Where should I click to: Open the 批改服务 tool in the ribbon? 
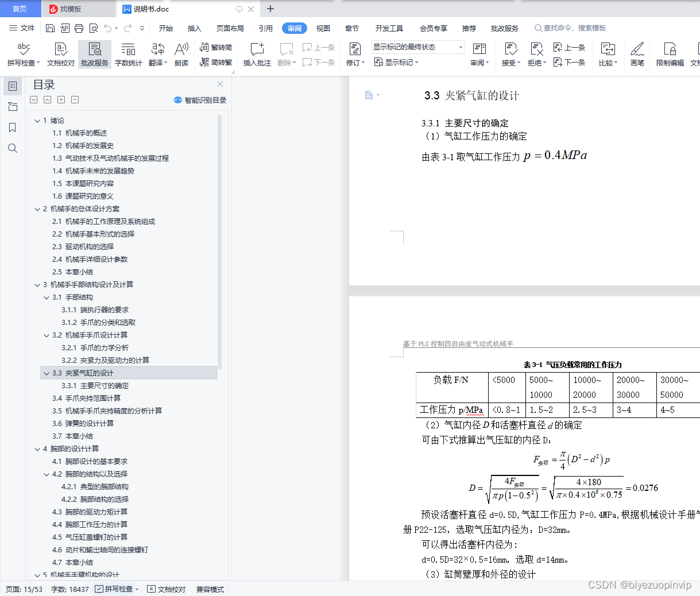pos(95,55)
